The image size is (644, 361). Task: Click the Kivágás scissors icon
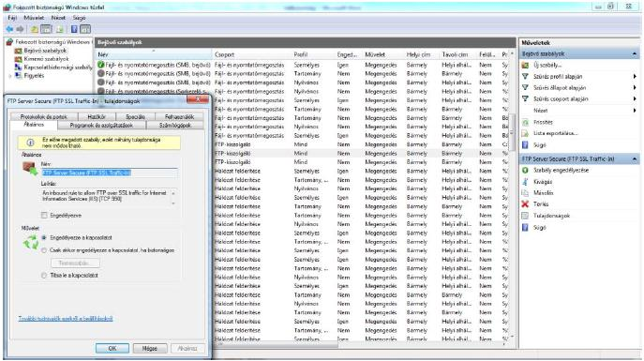[x=525, y=182]
